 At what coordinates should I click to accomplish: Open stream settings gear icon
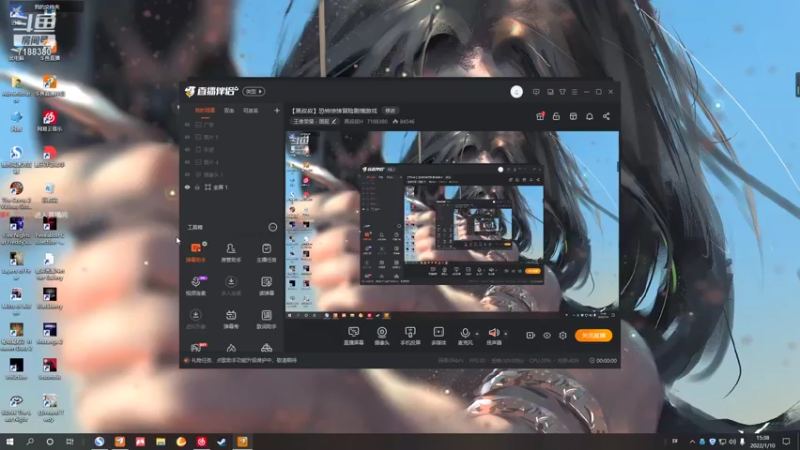tap(563, 335)
